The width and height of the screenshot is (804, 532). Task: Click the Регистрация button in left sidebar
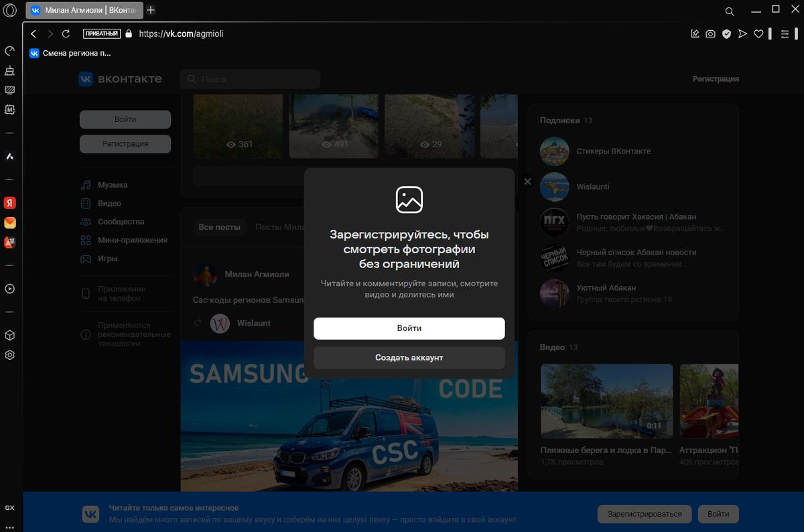125,143
